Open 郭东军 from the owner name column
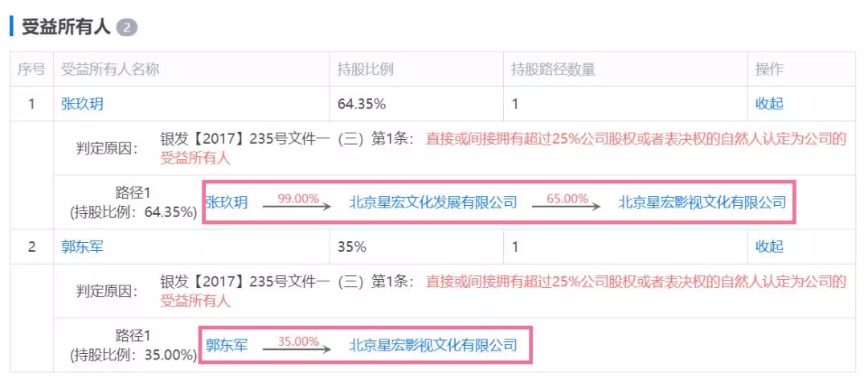Screen dimensions: 868x382 (x=82, y=247)
